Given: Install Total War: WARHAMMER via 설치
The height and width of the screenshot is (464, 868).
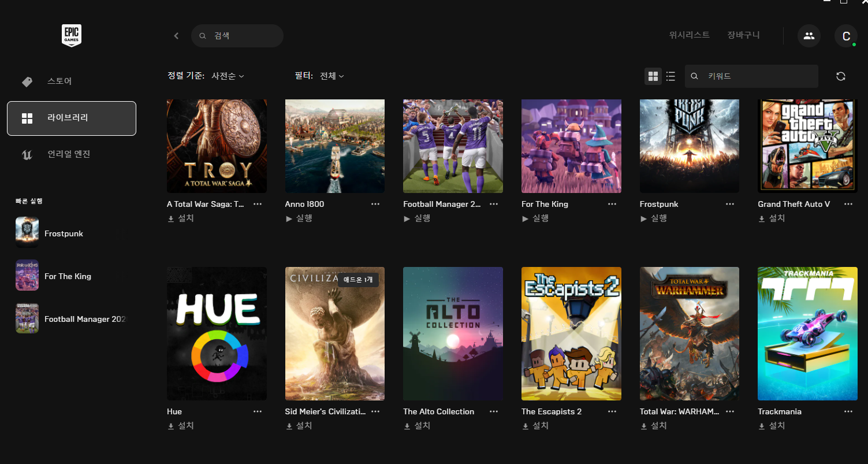Looking at the screenshot, I should click(x=654, y=426).
